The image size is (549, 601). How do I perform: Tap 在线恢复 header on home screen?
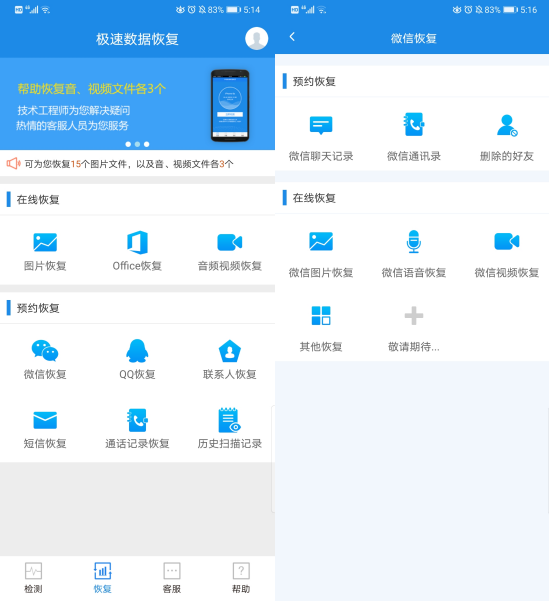[38, 199]
